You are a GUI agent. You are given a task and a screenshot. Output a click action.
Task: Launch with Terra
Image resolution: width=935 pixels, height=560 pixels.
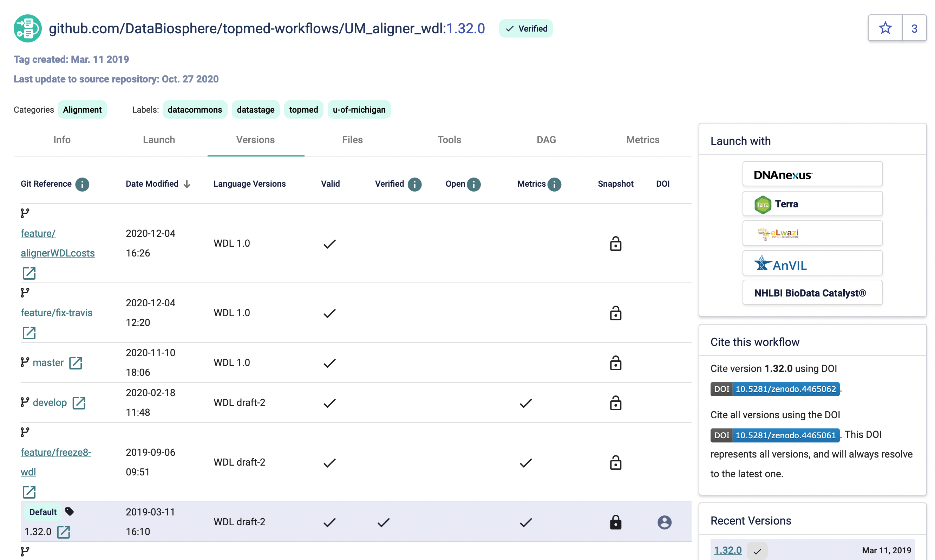pyautogui.click(x=812, y=204)
